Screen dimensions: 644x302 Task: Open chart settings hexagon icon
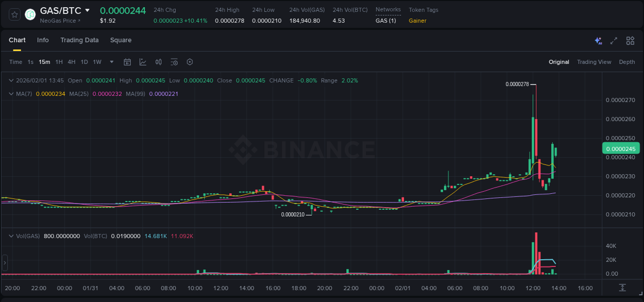click(x=190, y=61)
